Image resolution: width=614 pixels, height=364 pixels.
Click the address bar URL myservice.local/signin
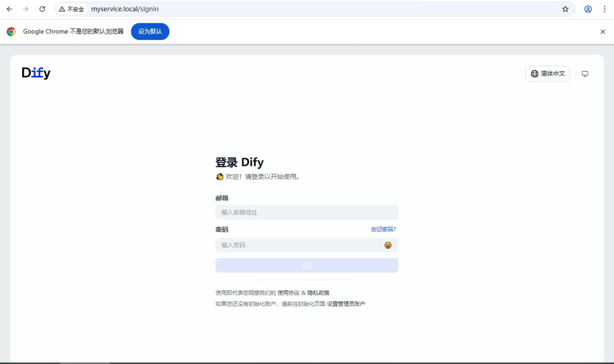click(125, 9)
